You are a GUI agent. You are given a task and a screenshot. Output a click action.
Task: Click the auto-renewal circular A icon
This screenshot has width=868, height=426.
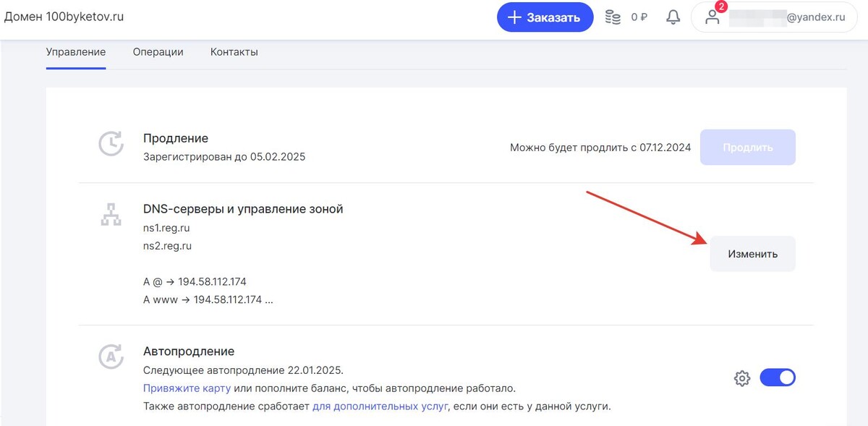click(x=111, y=357)
